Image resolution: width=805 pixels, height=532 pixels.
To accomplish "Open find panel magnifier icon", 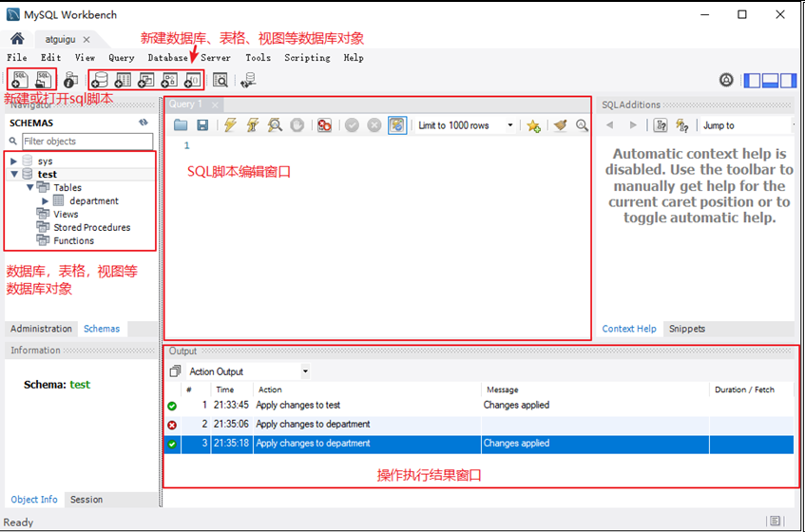I will click(x=582, y=124).
